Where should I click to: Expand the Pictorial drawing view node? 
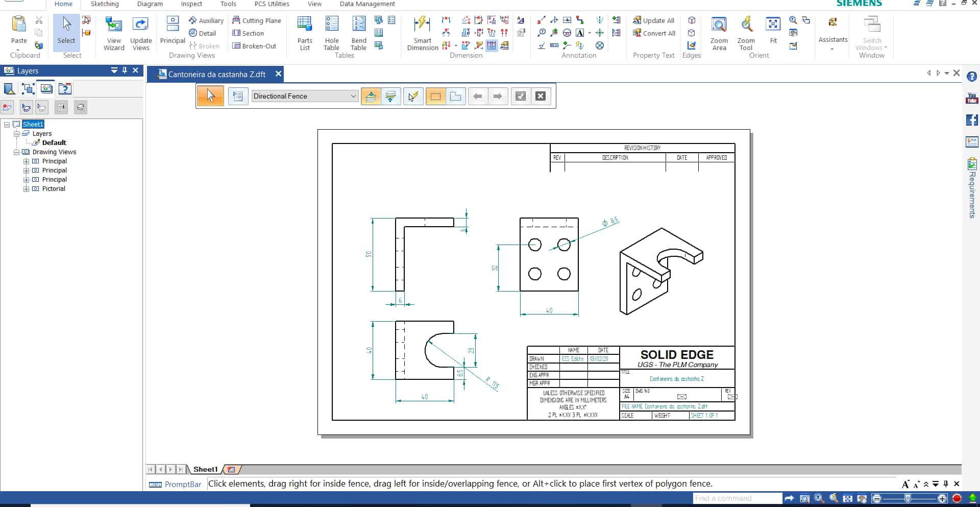[x=26, y=189]
